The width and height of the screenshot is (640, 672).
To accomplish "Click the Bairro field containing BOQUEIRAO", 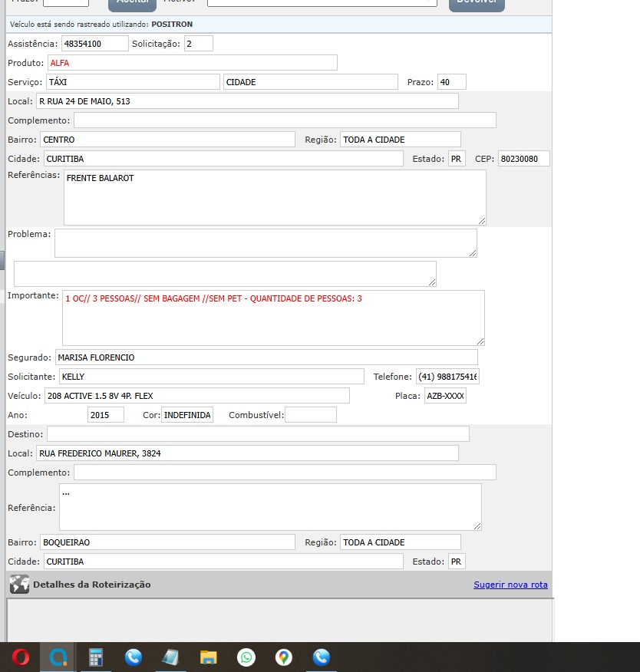I will (x=167, y=542).
